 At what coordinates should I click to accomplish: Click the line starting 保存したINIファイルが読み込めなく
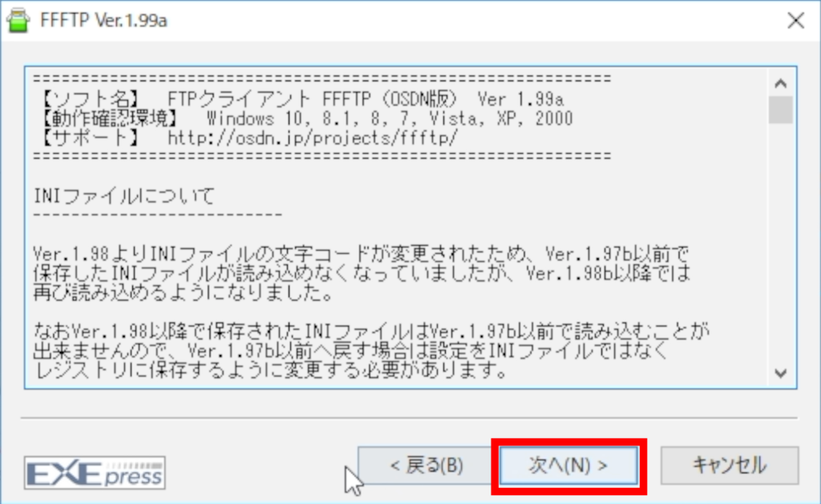tap(362, 273)
